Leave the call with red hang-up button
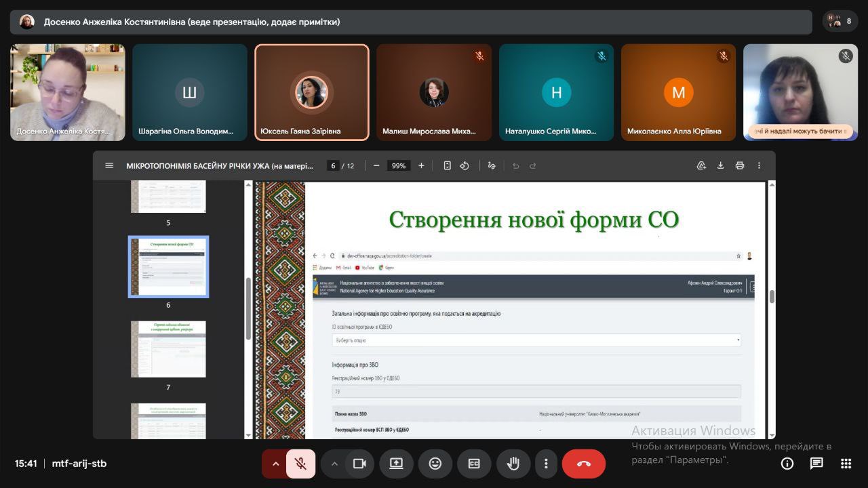Image resolution: width=868 pixels, height=488 pixels. click(x=583, y=464)
